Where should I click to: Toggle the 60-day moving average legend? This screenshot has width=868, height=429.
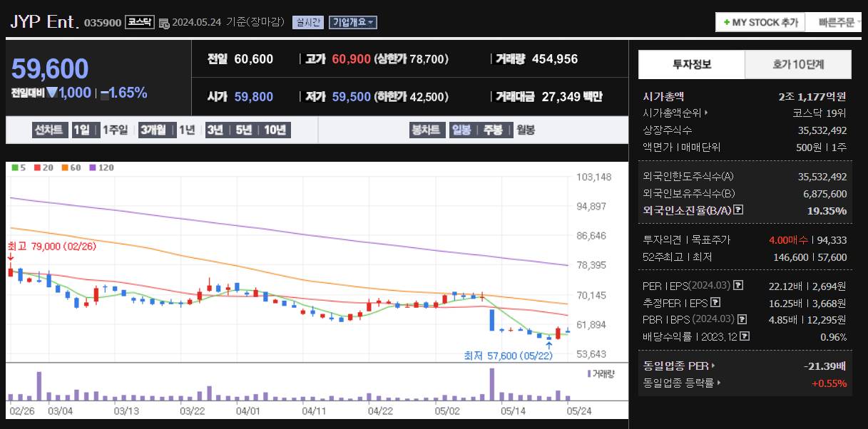pyautogui.click(x=71, y=167)
